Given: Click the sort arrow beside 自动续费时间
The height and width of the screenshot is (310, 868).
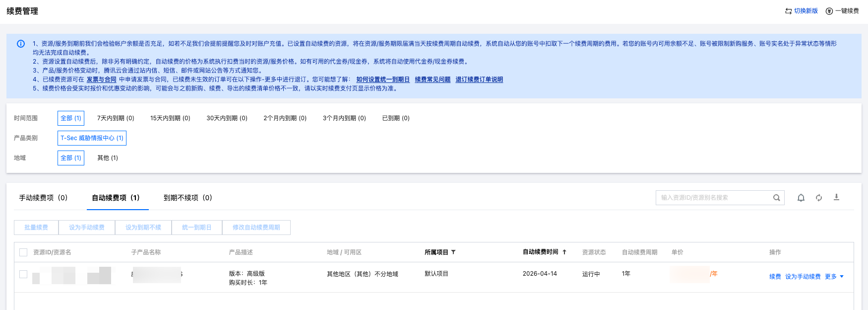Looking at the screenshot, I should pos(564,252).
